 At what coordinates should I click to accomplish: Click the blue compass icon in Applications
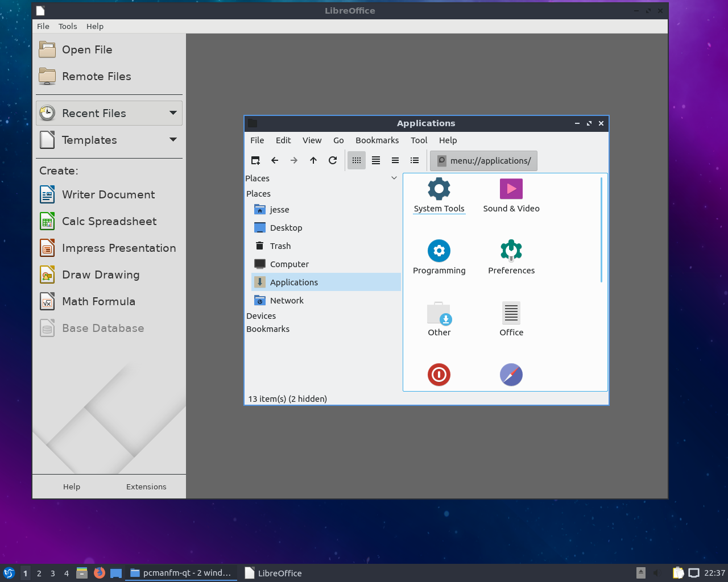(x=511, y=375)
